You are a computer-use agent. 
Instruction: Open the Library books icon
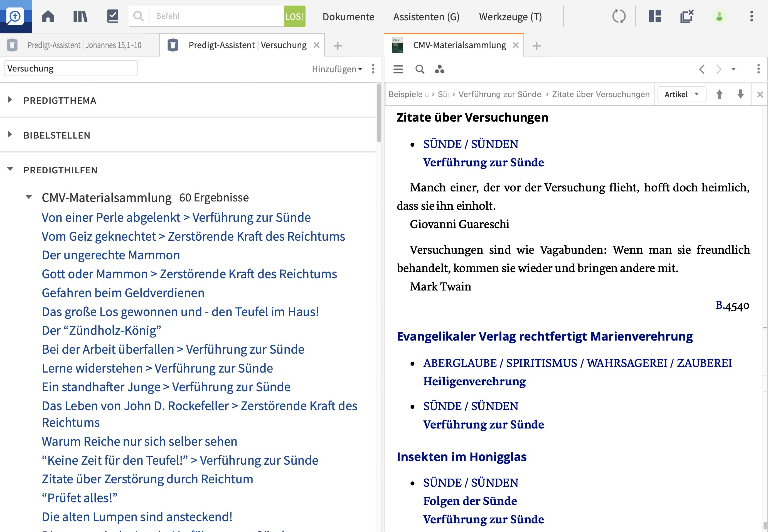[x=80, y=16]
